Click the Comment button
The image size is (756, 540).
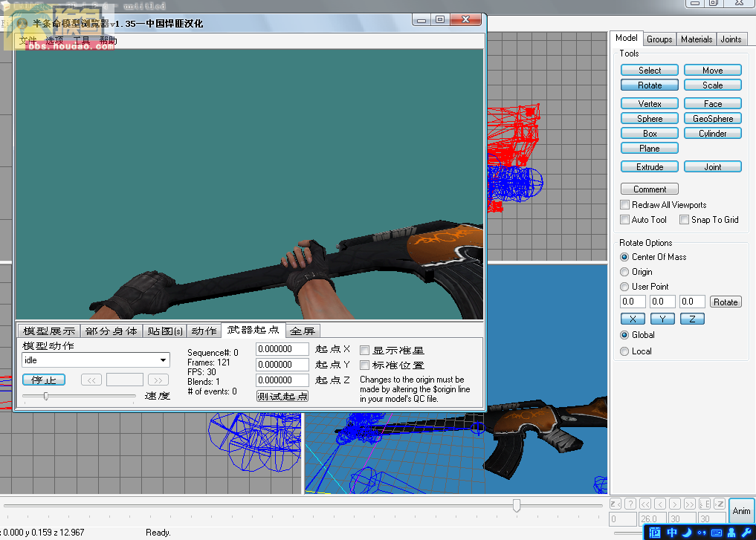click(650, 189)
